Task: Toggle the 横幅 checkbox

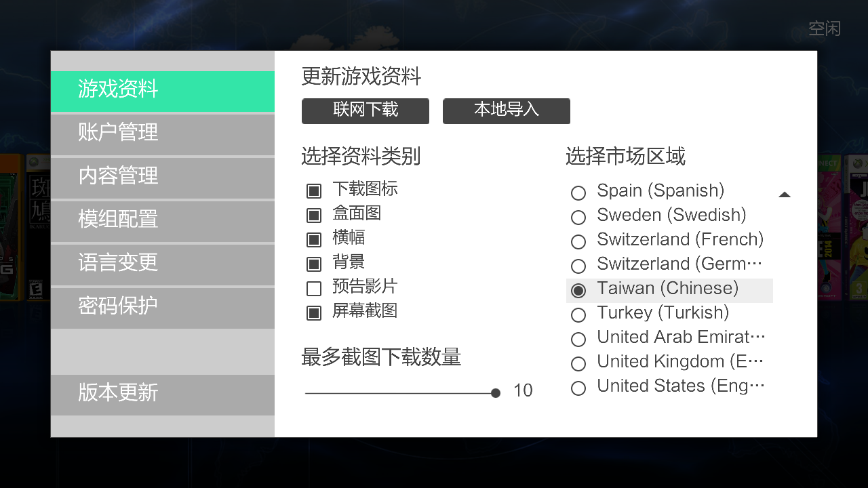Action: [314, 240]
